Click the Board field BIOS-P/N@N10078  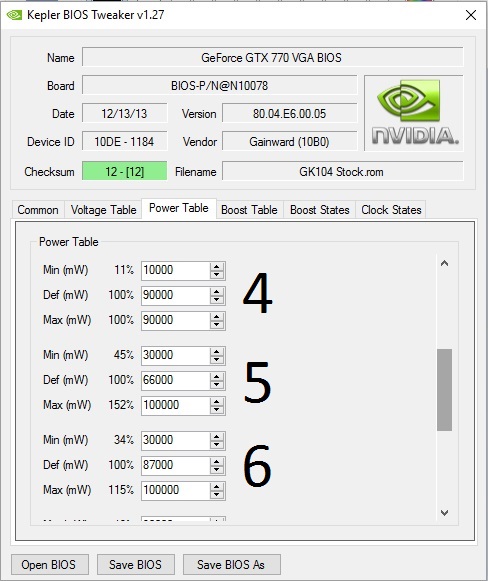[x=219, y=86]
